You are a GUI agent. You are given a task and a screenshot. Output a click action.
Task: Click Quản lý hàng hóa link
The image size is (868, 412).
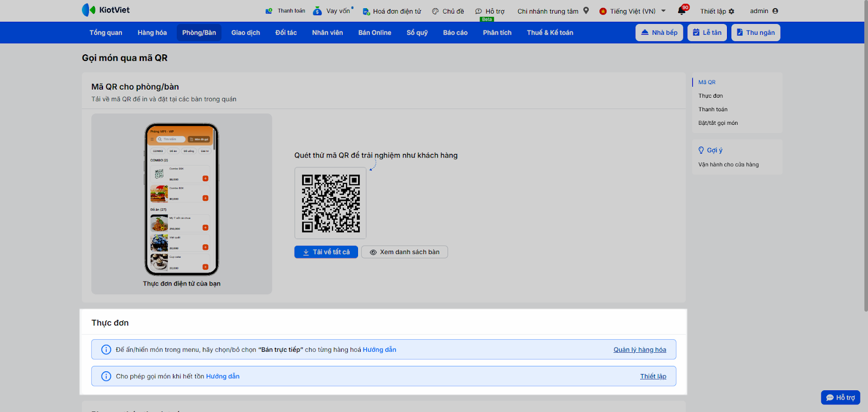coord(640,350)
